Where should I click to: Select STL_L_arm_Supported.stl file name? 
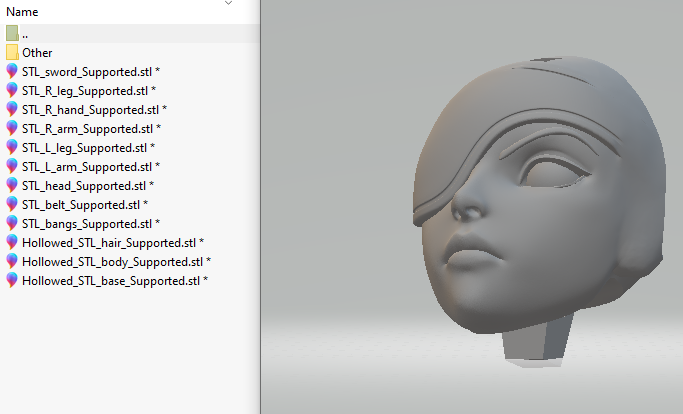(x=90, y=166)
